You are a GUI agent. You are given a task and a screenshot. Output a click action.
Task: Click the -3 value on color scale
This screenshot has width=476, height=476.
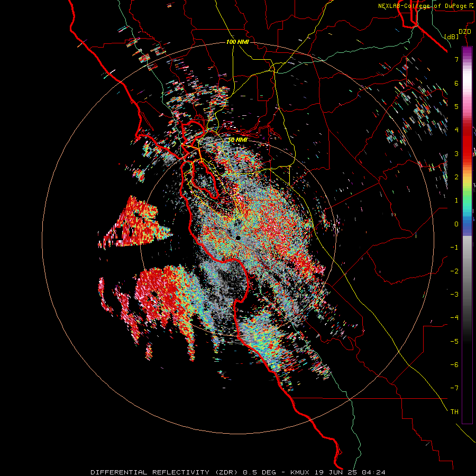(x=454, y=294)
